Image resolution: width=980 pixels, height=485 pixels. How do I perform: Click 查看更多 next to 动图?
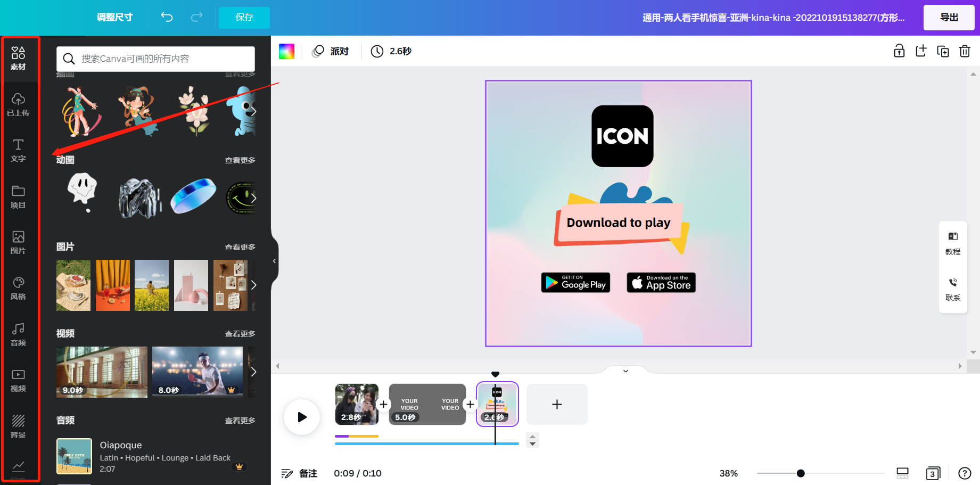tap(240, 160)
